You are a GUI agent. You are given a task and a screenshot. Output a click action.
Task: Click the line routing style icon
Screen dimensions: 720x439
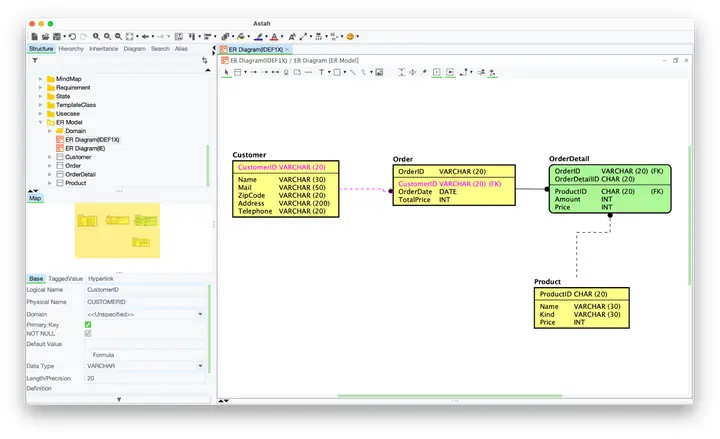pos(464,72)
